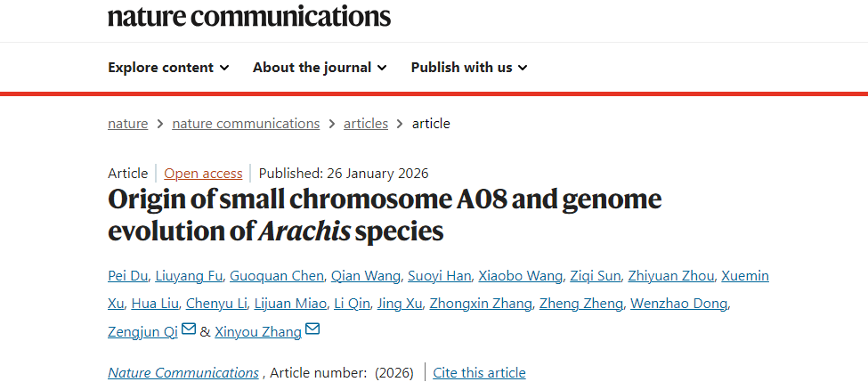The height and width of the screenshot is (390, 868).
Task: Select corresponding author Xinyou Zhang
Action: (x=258, y=331)
